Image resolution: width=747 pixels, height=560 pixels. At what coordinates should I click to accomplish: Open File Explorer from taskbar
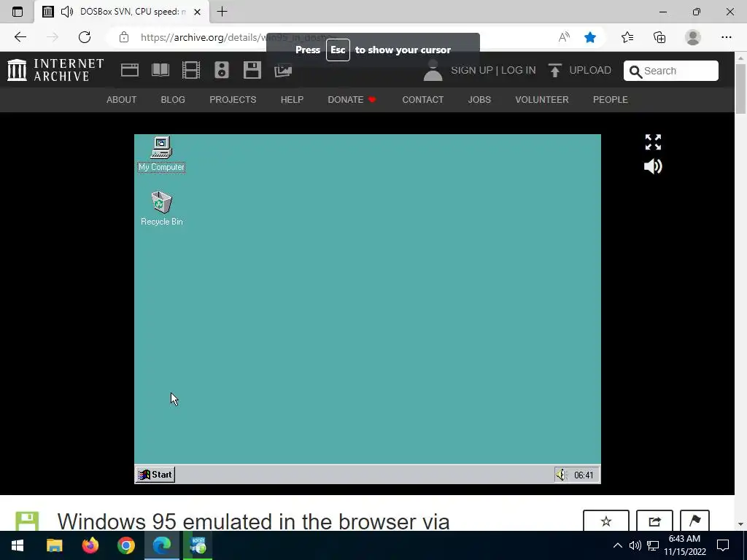coord(54,545)
